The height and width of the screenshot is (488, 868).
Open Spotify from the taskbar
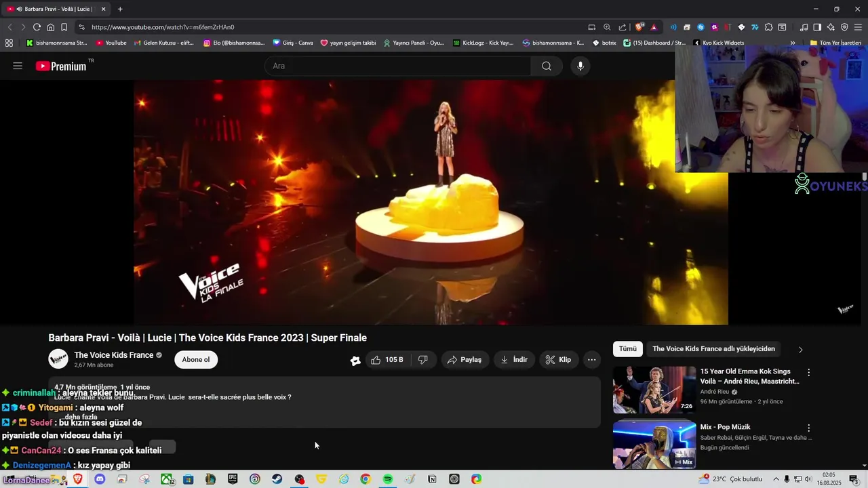coord(387,479)
